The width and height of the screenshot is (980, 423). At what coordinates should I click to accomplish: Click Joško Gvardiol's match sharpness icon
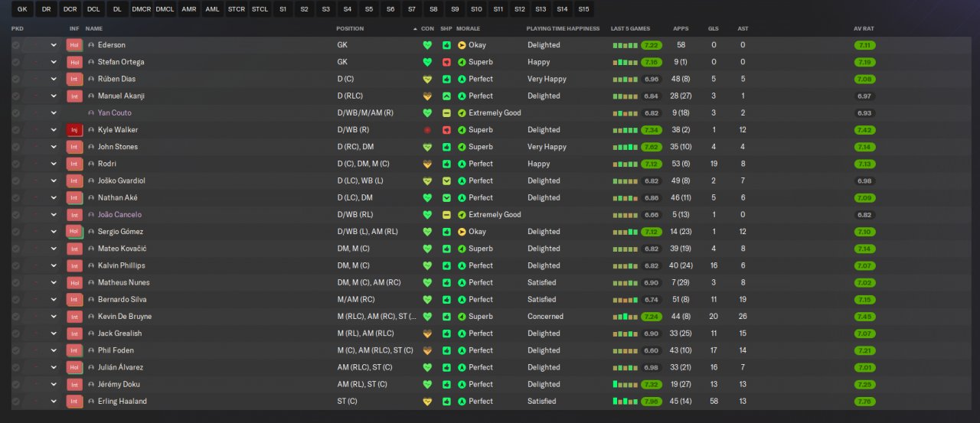click(446, 181)
